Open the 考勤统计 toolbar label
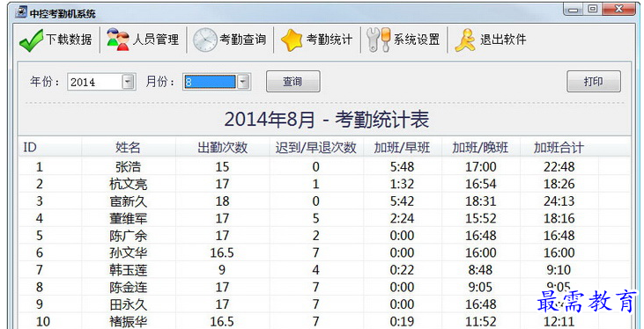Viewport: 644px width, 329px height. point(329,40)
